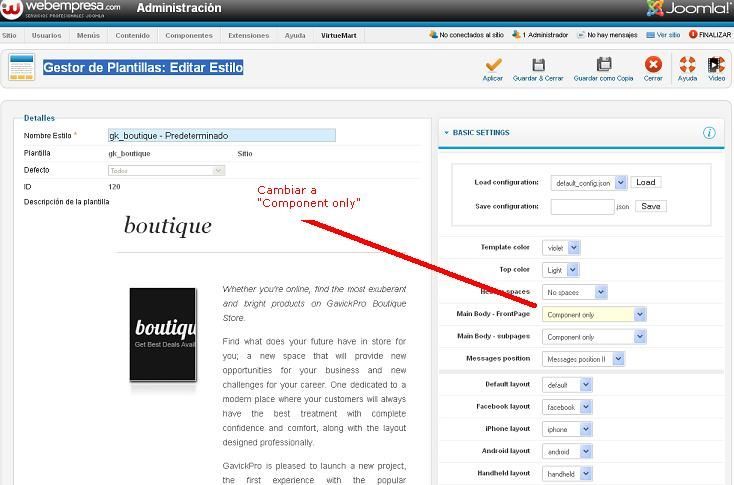The height and width of the screenshot is (485, 734).
Task: Click the FINALIZAR logout icon
Action: 693,35
